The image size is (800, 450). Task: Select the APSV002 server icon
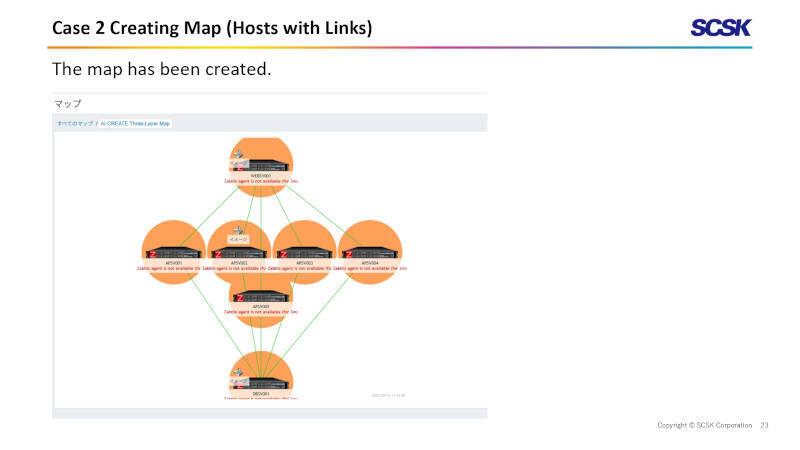(x=239, y=253)
